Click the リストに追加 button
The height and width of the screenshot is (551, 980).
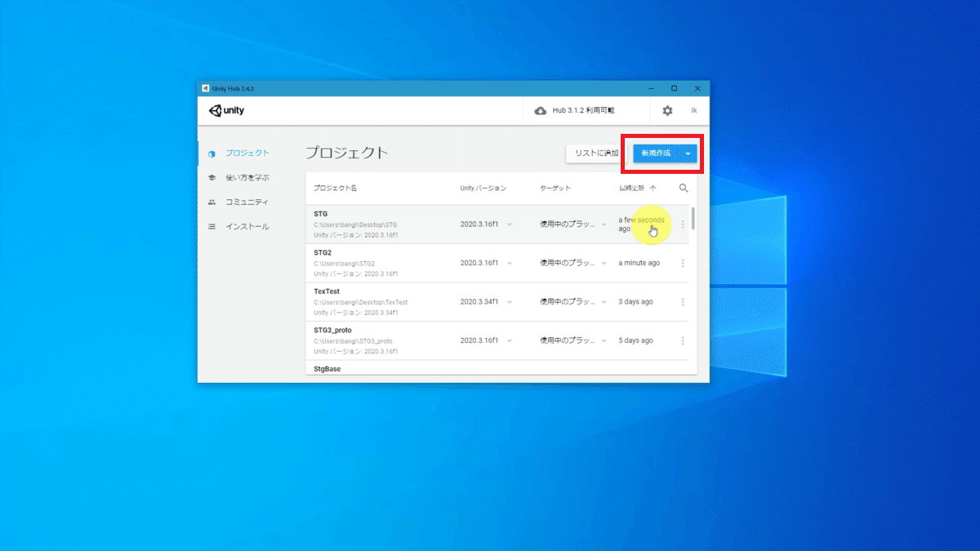point(597,153)
